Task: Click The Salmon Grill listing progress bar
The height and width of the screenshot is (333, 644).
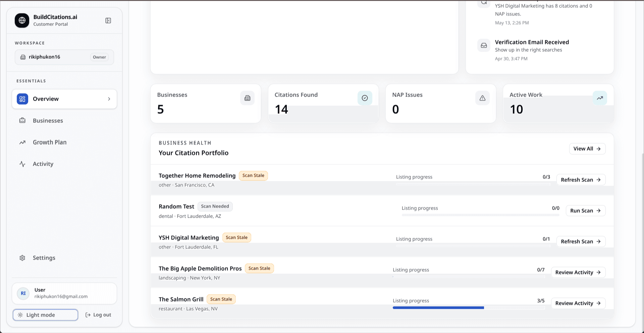Action: [469, 308]
